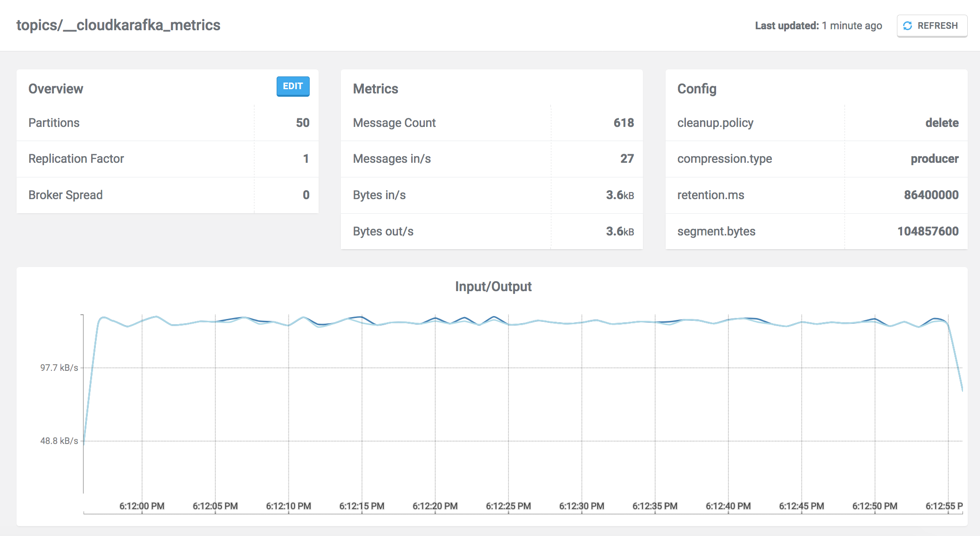Viewport: 980px width, 536px height.
Task: Select the Overview panel heading
Action: click(x=56, y=89)
